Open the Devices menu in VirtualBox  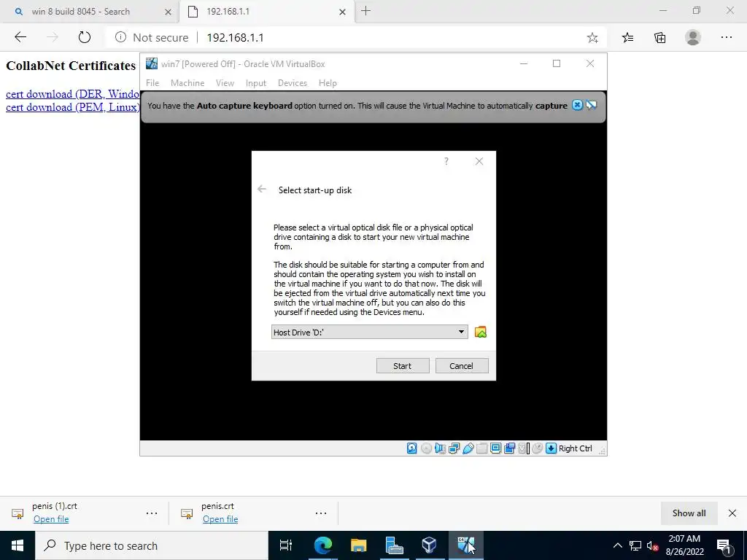[x=293, y=83]
